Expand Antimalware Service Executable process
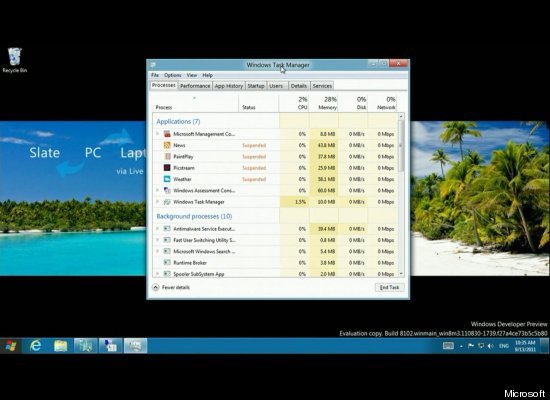The image size is (550, 400). pyautogui.click(x=157, y=229)
